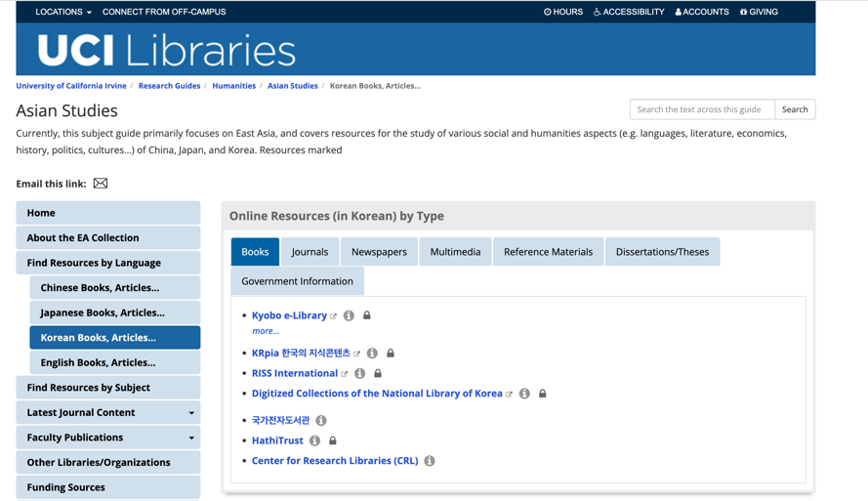
Task: Click the Giving link
Action: 759,12
